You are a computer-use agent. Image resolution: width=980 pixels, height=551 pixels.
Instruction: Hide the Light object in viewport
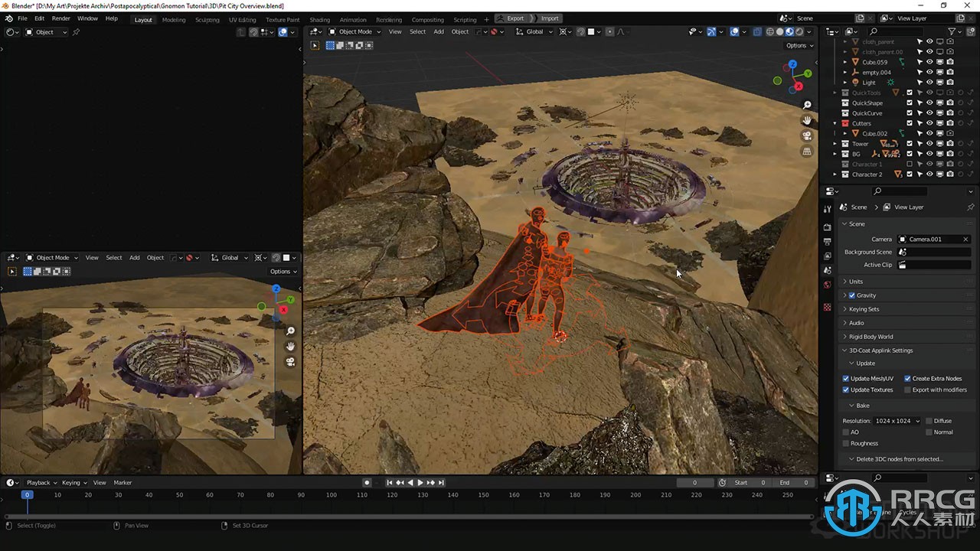(x=929, y=83)
